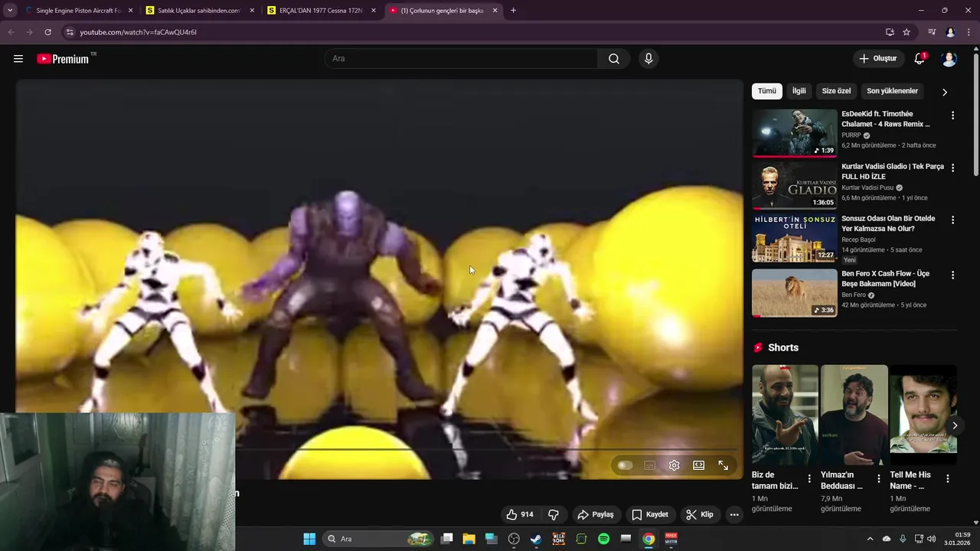Reload the page in Chrome
Screen dimensions: 980x551
[47, 32]
